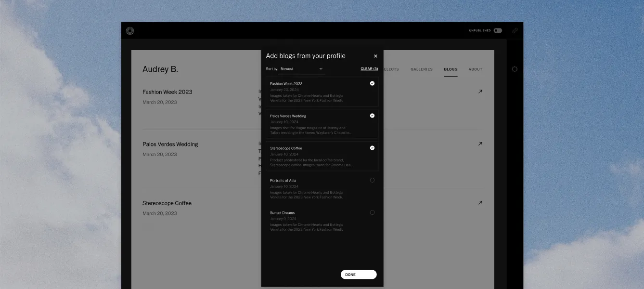Uncheck the Fashion Week 2023 blog checkbox
Viewport: 644px width, 289px height.
tap(372, 83)
